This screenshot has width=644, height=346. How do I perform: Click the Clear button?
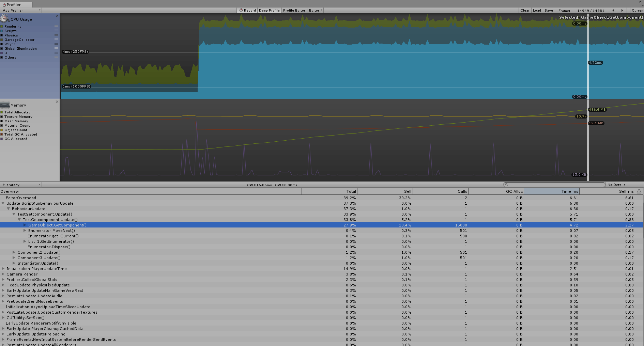[525, 10]
